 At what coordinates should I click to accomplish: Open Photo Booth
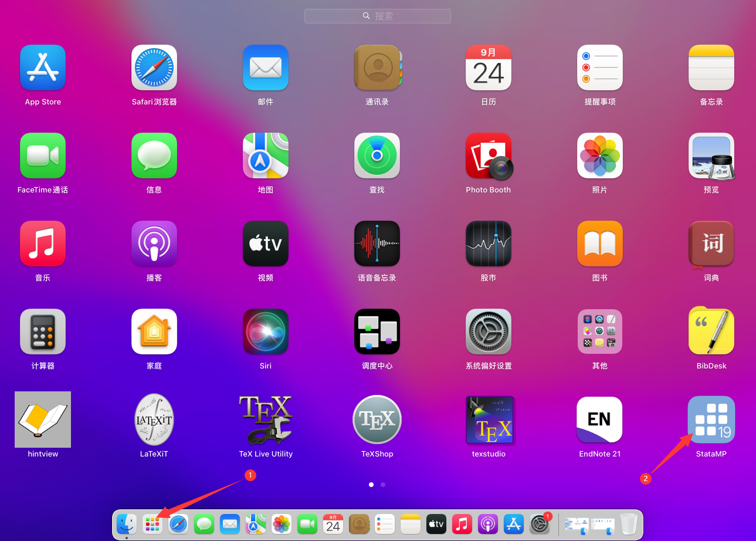tap(489, 155)
